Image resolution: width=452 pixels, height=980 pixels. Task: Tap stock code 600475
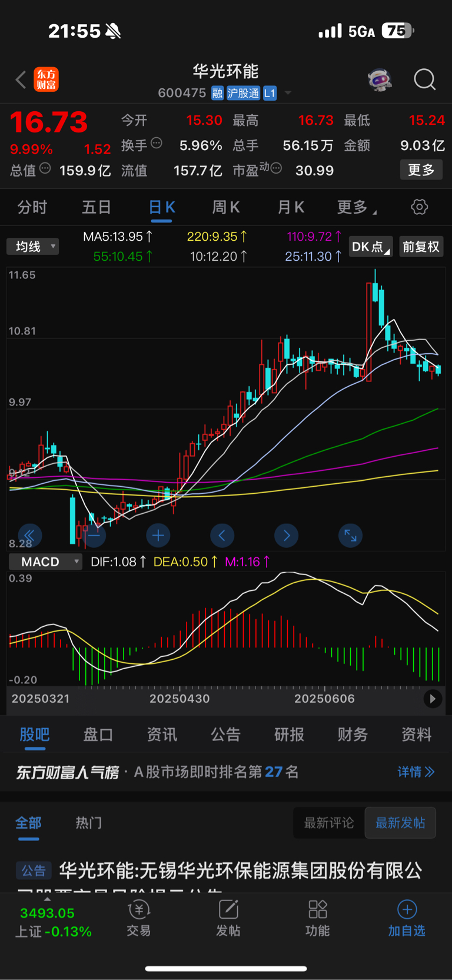[x=182, y=93]
